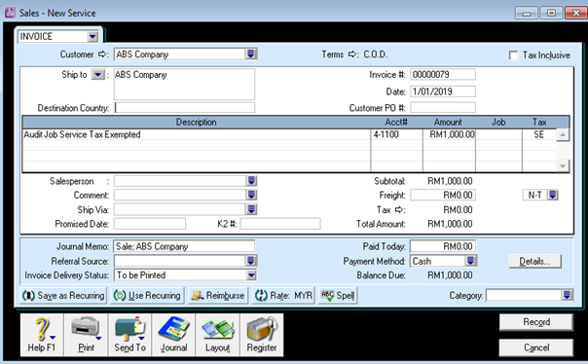Viewport: 588px width, 364px height.
Task: Click the Journal Memo field
Action: (x=184, y=246)
